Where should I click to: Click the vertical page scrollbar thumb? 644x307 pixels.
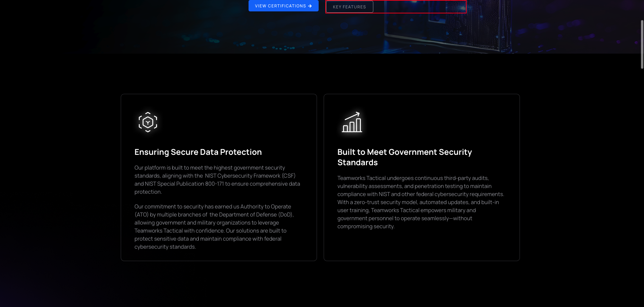[642, 44]
